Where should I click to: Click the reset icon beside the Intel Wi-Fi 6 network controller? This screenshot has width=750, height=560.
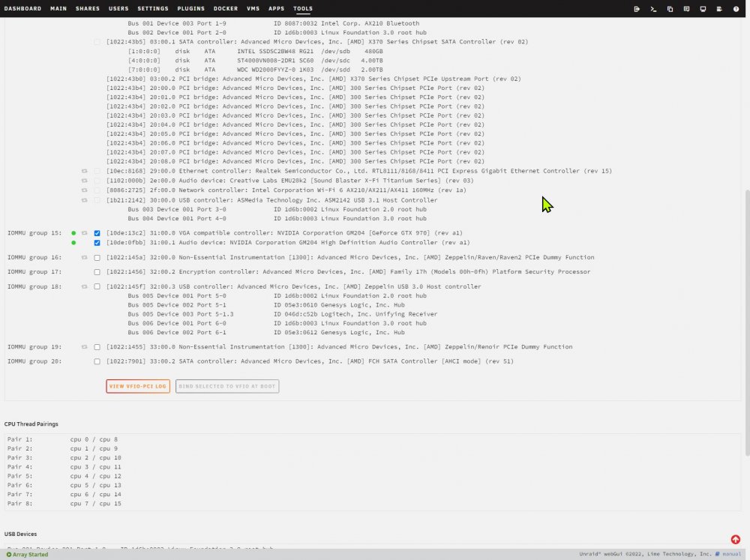(84, 190)
